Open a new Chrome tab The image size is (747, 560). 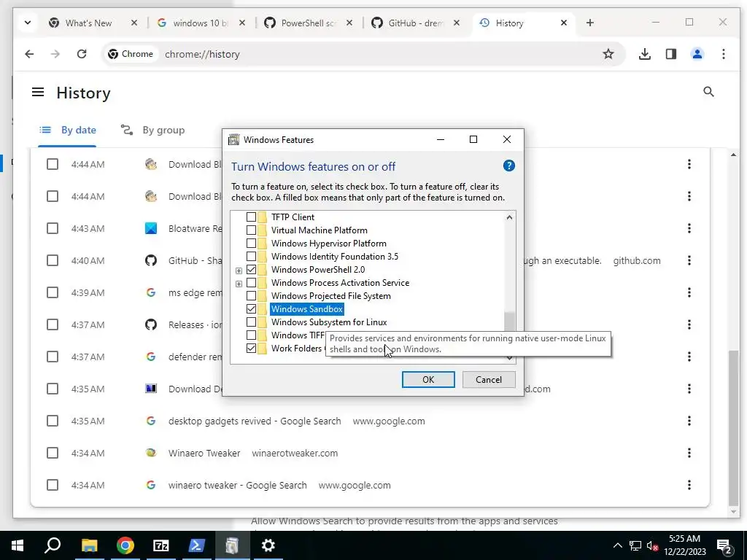pyautogui.click(x=589, y=23)
